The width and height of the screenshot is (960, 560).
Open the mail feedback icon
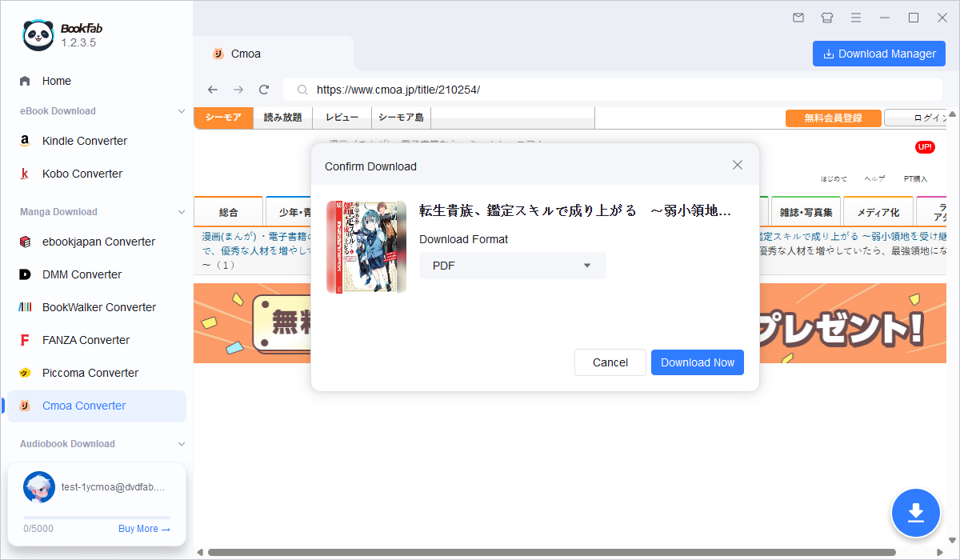click(x=798, y=18)
